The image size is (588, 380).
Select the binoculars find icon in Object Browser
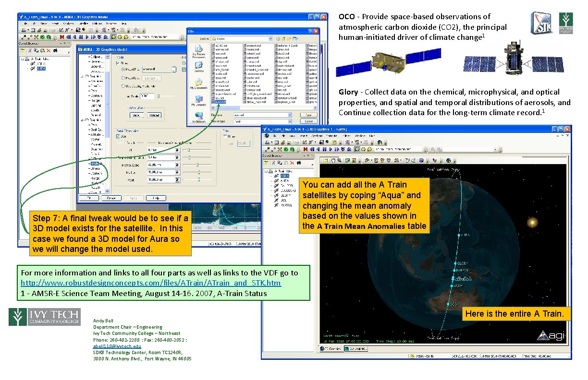pyautogui.click(x=55, y=50)
